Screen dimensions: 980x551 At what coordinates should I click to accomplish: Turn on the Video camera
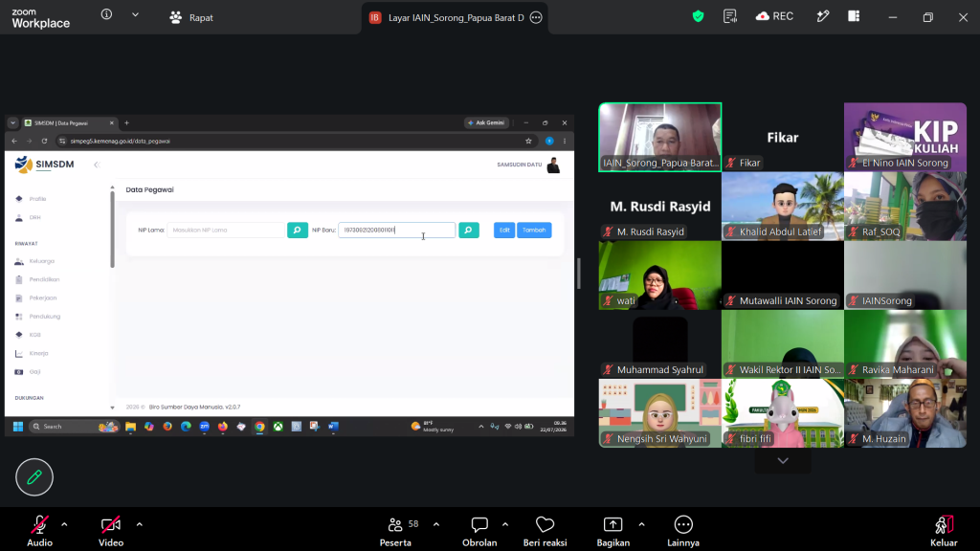[x=111, y=532]
